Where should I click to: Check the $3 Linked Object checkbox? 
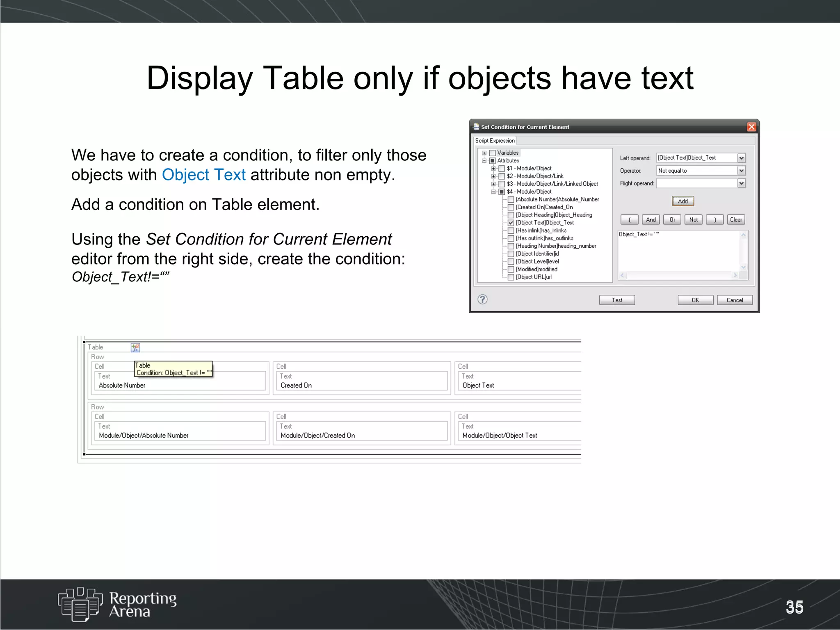[x=502, y=184]
